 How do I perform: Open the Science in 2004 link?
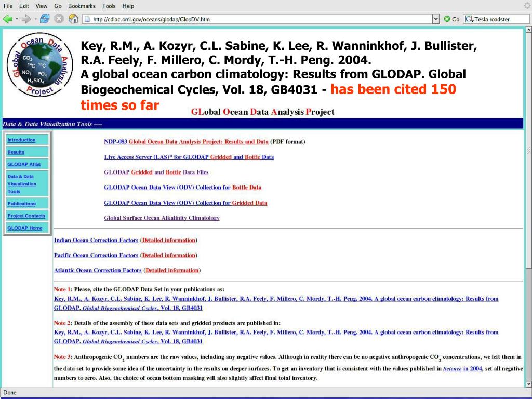pos(462,369)
